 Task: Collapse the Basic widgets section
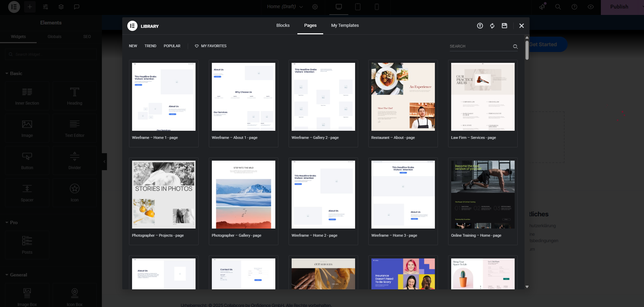click(x=14, y=73)
